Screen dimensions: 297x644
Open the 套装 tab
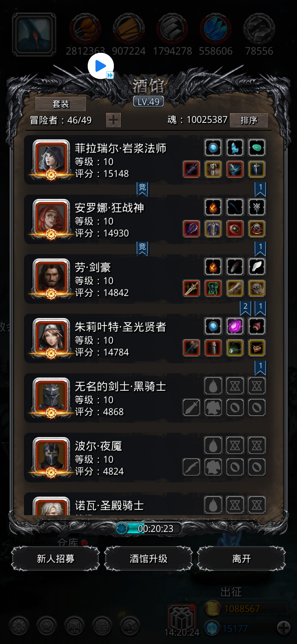pos(61,104)
